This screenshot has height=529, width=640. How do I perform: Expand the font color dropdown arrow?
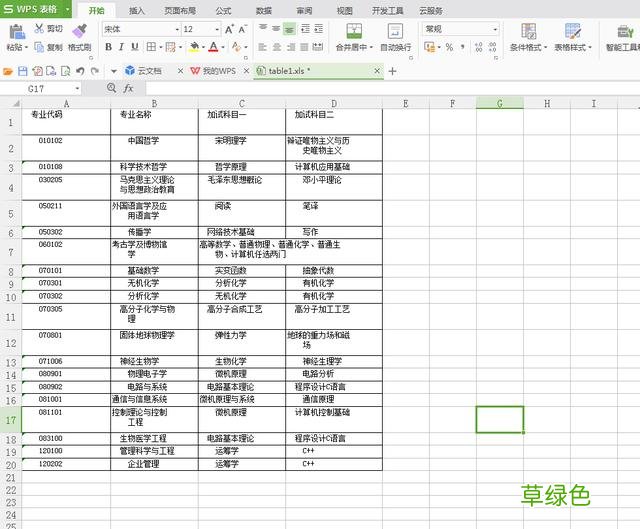coord(223,47)
